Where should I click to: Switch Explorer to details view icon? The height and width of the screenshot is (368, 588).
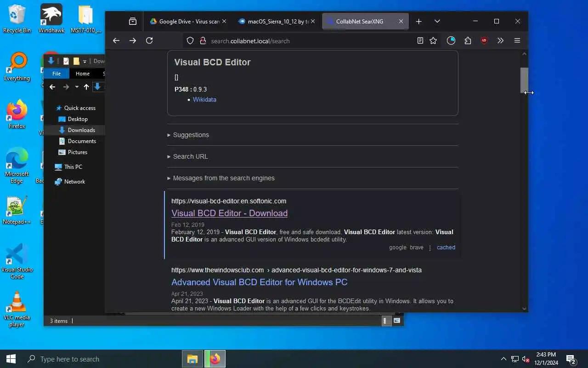pyautogui.click(x=387, y=321)
